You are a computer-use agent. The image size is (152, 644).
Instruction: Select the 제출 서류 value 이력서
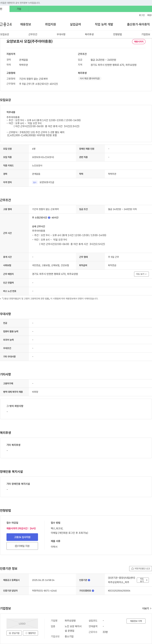[x=54, y=547]
